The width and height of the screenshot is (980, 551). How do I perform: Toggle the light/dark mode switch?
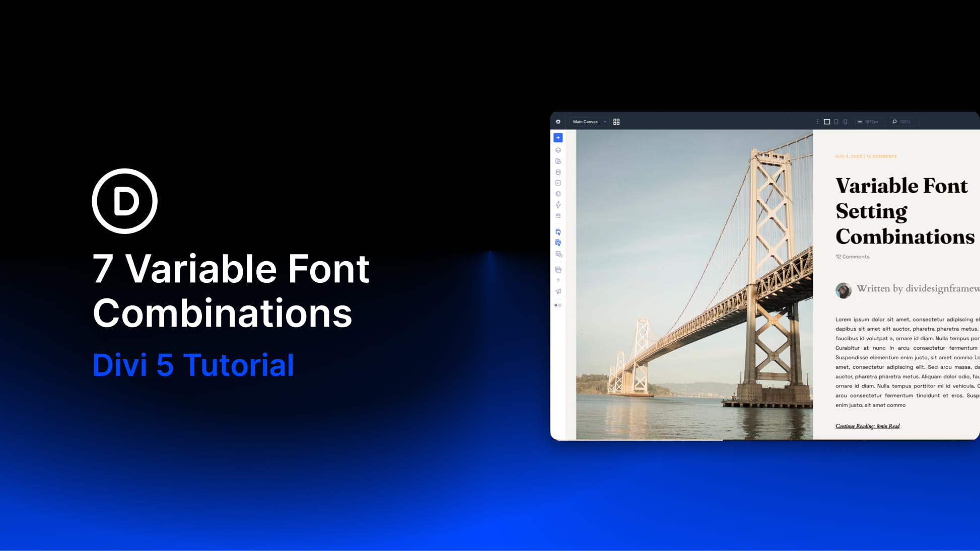tap(558, 305)
